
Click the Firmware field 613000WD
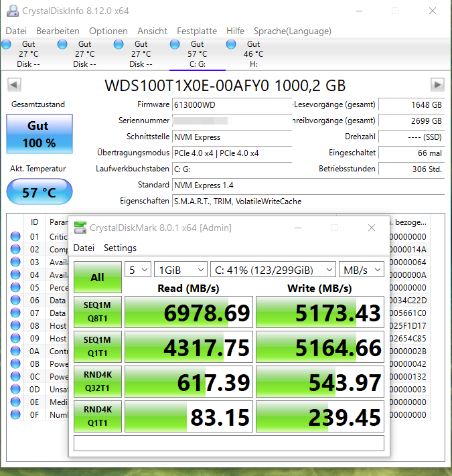(x=232, y=105)
